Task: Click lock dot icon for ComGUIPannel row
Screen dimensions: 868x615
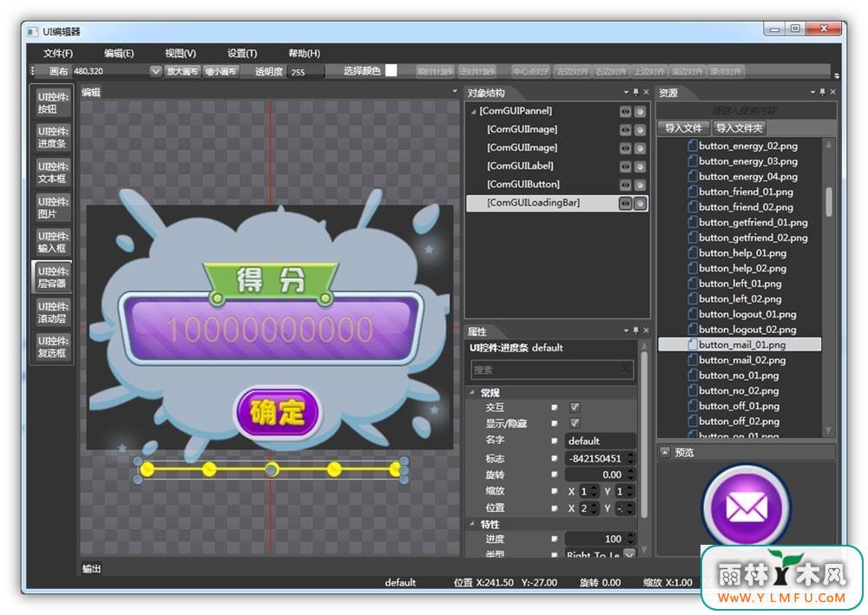Action: coord(640,111)
